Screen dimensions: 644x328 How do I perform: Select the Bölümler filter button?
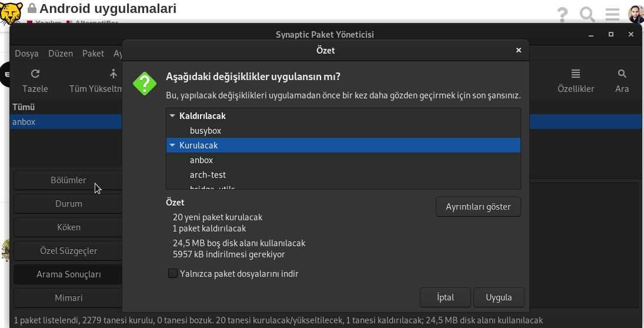coord(68,180)
